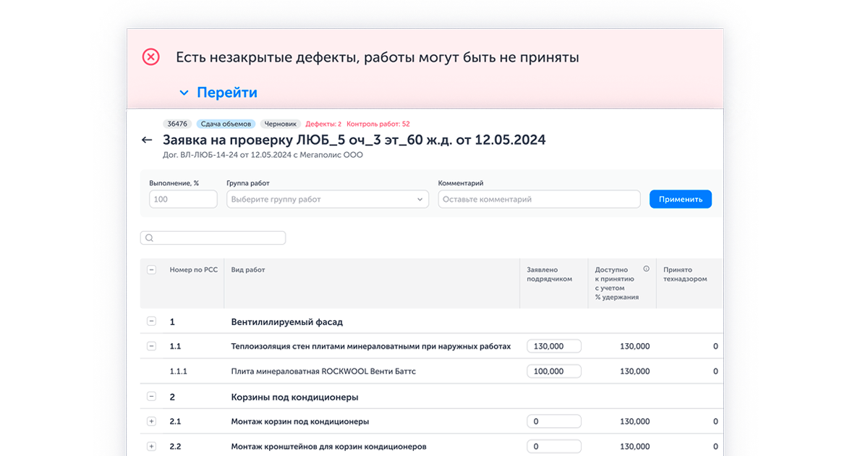Open the Группа работ dropdown

tap(327, 198)
